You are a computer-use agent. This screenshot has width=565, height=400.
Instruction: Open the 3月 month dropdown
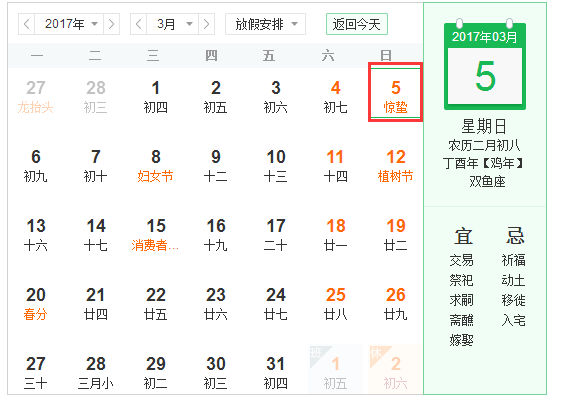tap(172, 24)
